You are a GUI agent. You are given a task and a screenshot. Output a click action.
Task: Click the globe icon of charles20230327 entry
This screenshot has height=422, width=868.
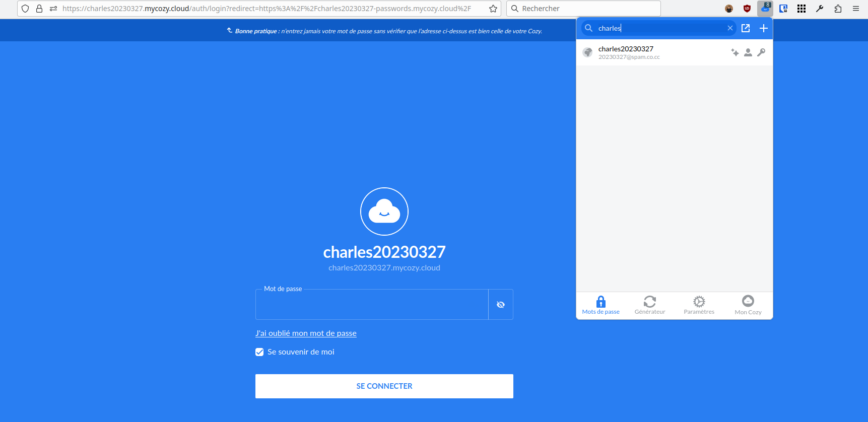click(587, 52)
